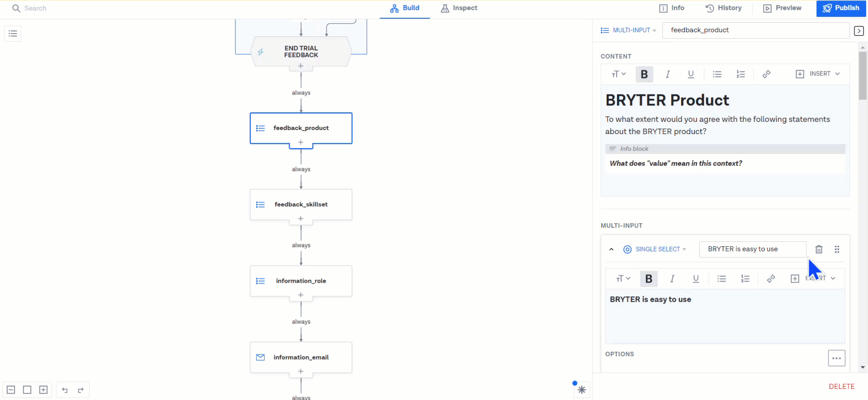The image size is (868, 400).
Task: Apply underline in CONTENT toolbar
Action: 691,74
